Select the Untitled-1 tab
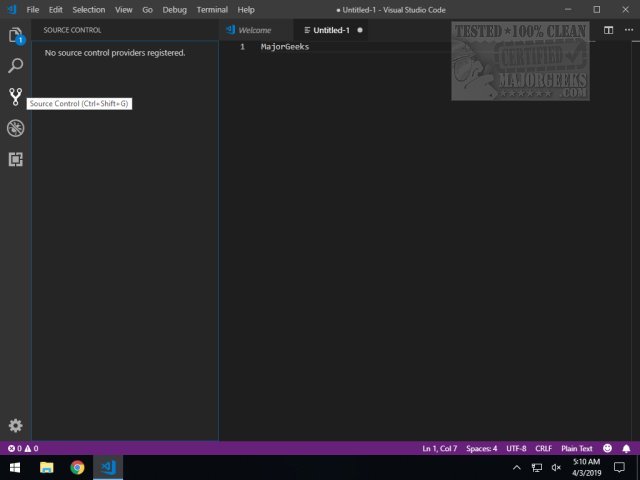640x480 pixels. 331,30
